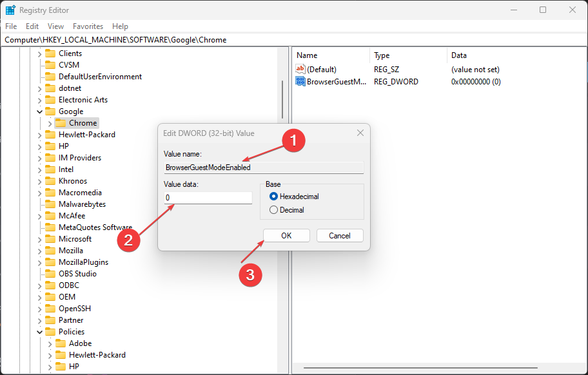Select the Partner folder icon
Image resolution: width=588 pixels, height=375 pixels.
pos(50,320)
